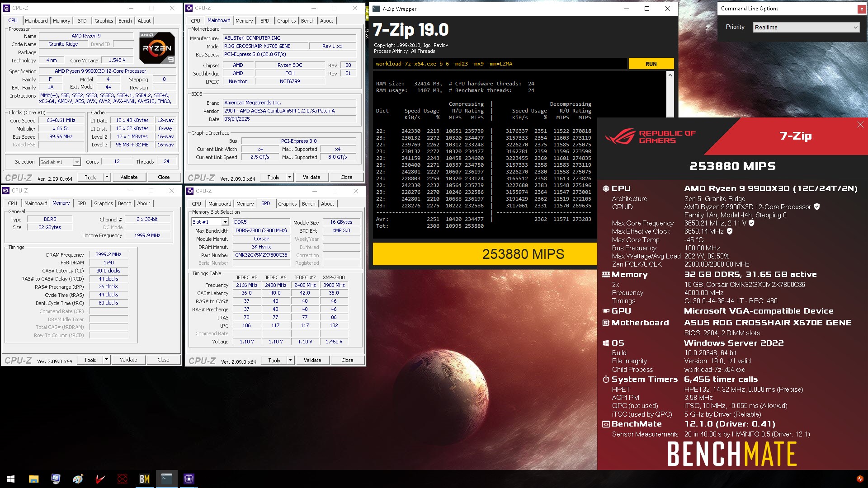Switch to Bench tab in CPU-tab window

125,21
